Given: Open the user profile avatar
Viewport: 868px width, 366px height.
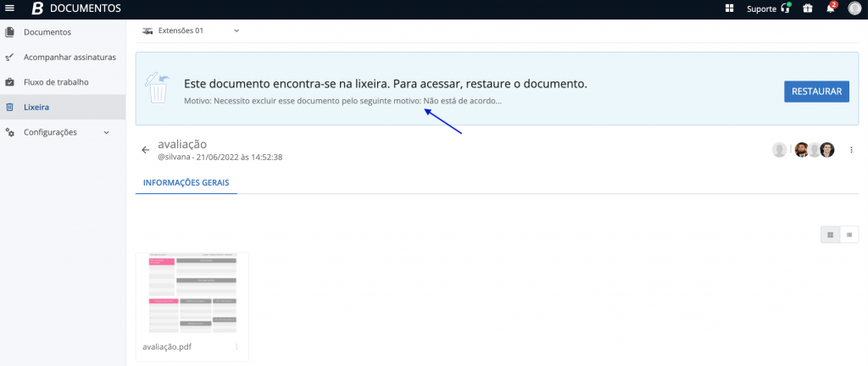Looking at the screenshot, I should (x=854, y=8).
